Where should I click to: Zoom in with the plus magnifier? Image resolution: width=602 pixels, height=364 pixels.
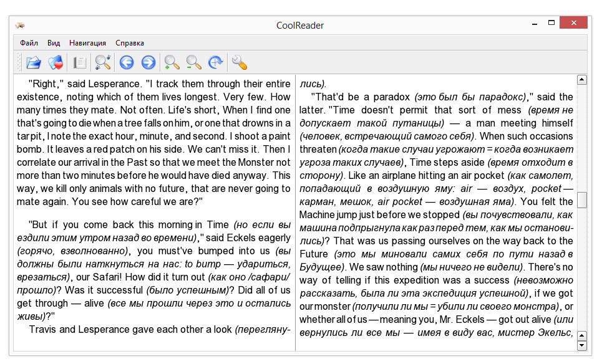click(x=172, y=62)
